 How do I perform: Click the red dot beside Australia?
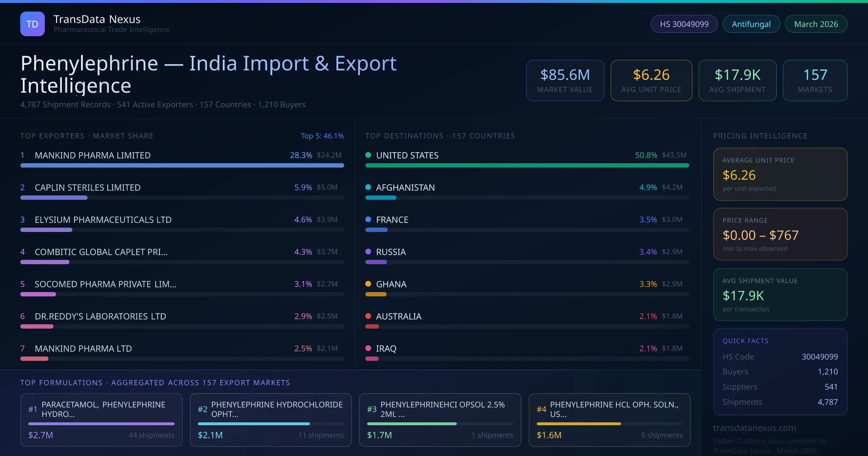tap(368, 316)
